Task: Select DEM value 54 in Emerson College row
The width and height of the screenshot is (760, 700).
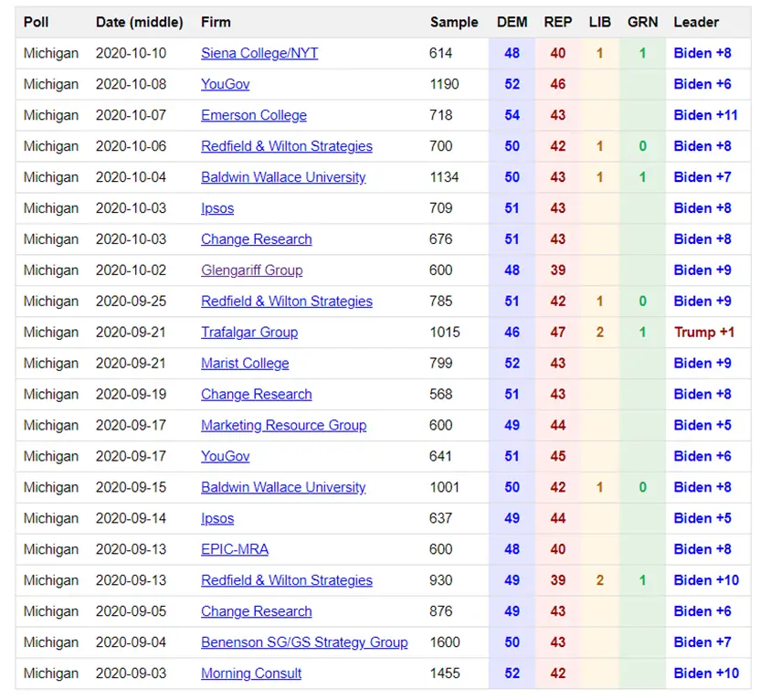Action: pyautogui.click(x=512, y=115)
